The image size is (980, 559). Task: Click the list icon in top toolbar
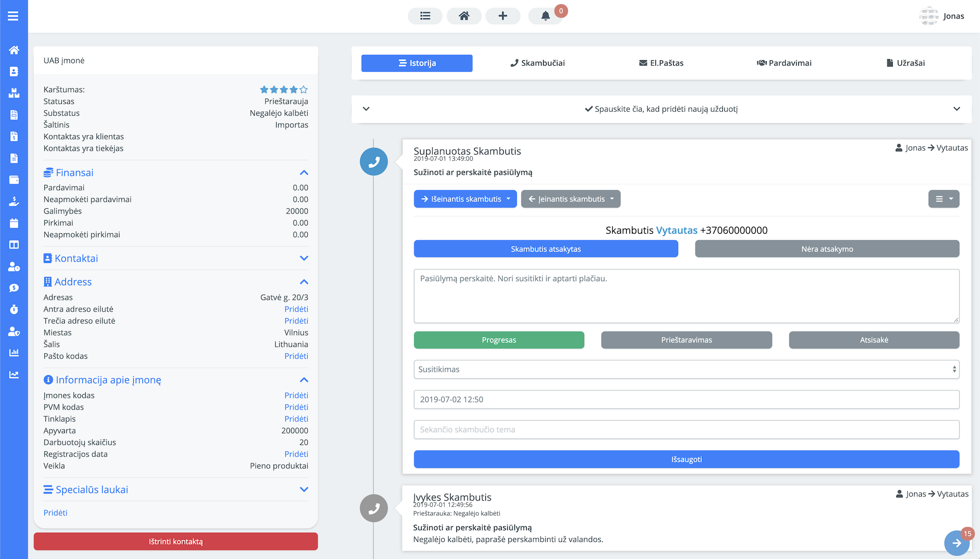pos(425,16)
